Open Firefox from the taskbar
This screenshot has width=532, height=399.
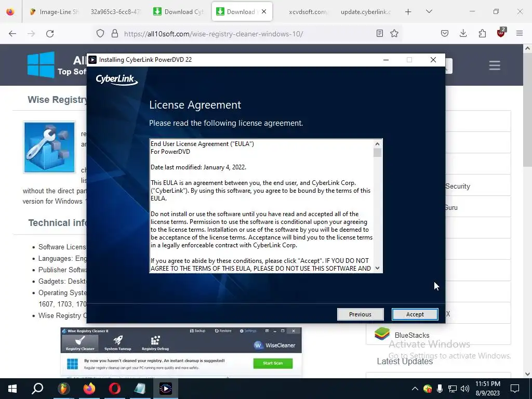point(89,389)
